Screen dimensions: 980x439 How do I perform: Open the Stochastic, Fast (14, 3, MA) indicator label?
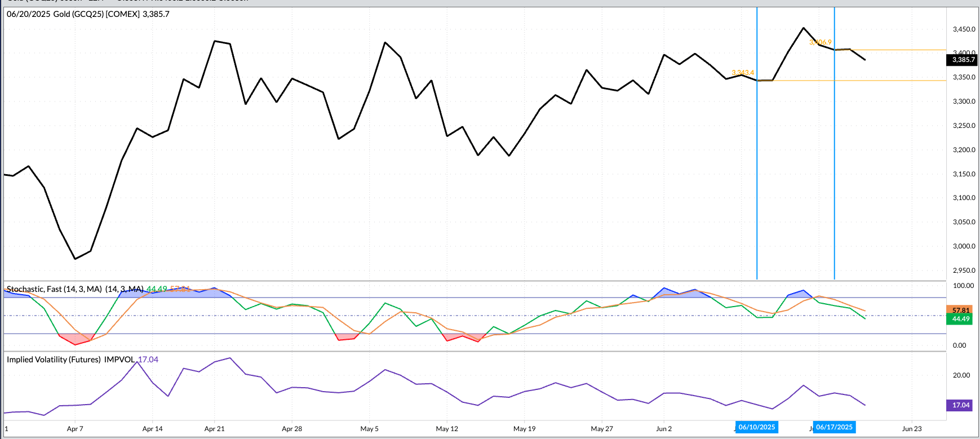pyautogui.click(x=54, y=289)
